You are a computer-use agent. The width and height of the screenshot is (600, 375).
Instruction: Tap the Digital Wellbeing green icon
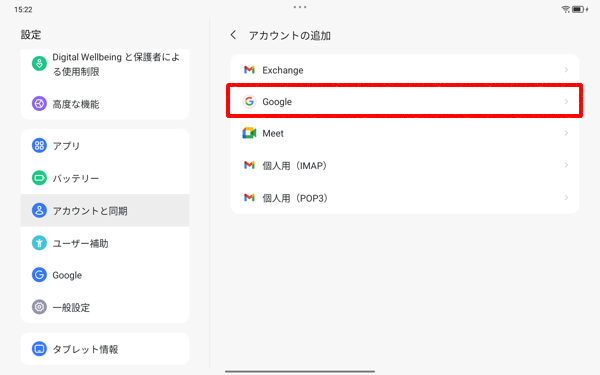pyautogui.click(x=39, y=64)
